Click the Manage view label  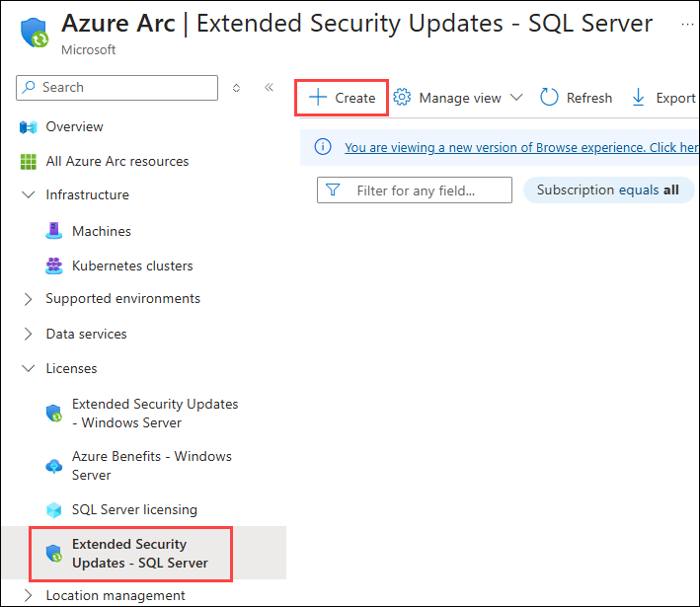[x=460, y=98]
